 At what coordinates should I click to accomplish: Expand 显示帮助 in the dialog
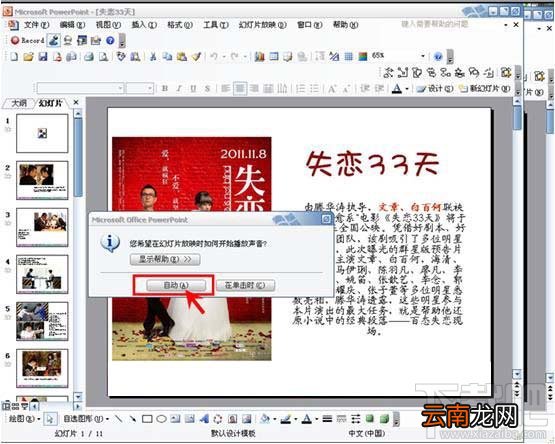165,260
